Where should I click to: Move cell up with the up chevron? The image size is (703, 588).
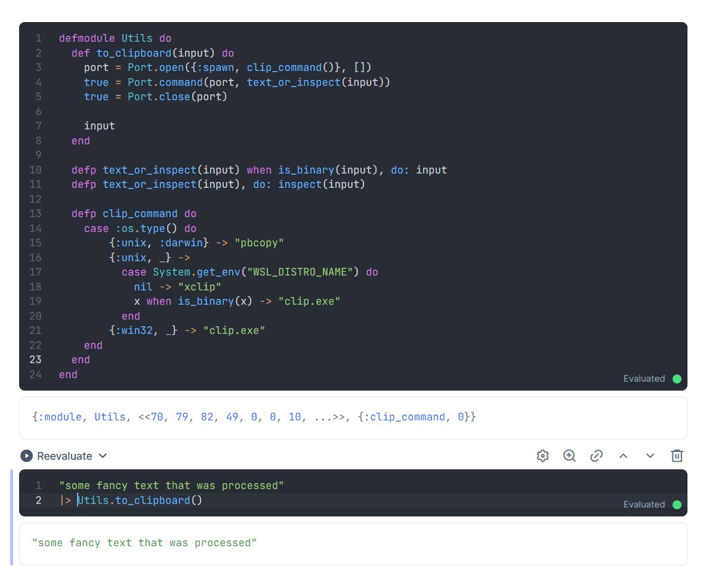click(623, 456)
